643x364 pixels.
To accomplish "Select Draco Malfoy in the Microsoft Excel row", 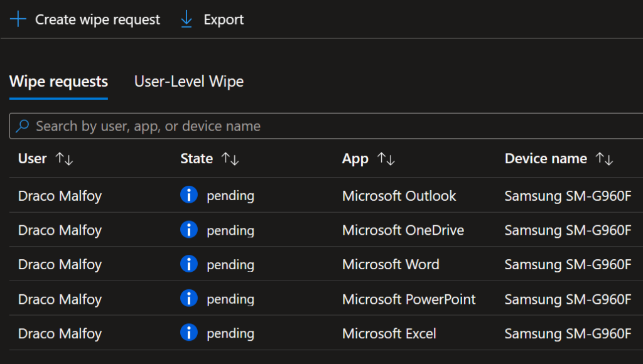I will (x=60, y=333).
